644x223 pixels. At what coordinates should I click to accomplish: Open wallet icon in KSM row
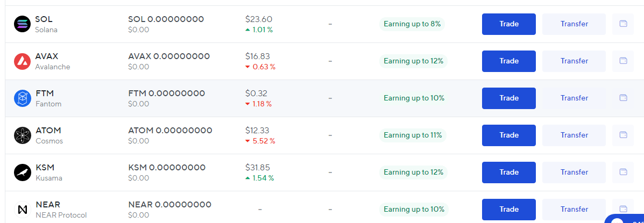(x=624, y=172)
